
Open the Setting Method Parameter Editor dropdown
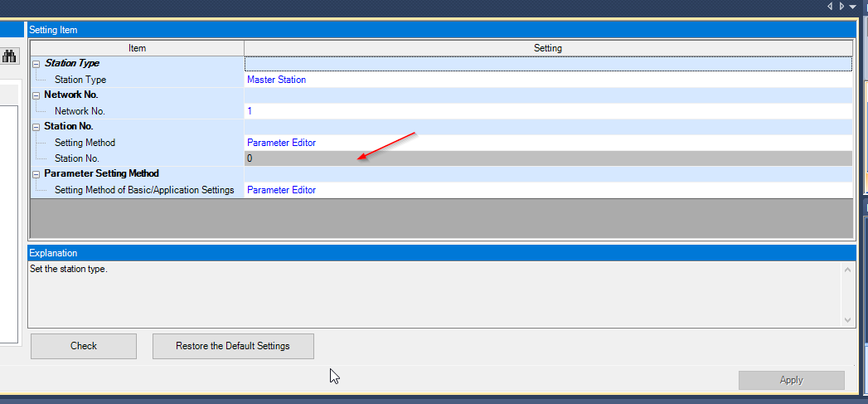548,143
